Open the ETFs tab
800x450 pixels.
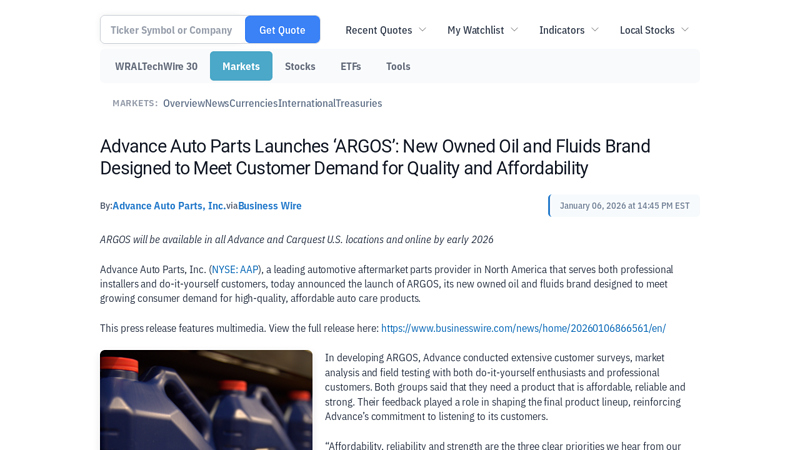tap(351, 66)
